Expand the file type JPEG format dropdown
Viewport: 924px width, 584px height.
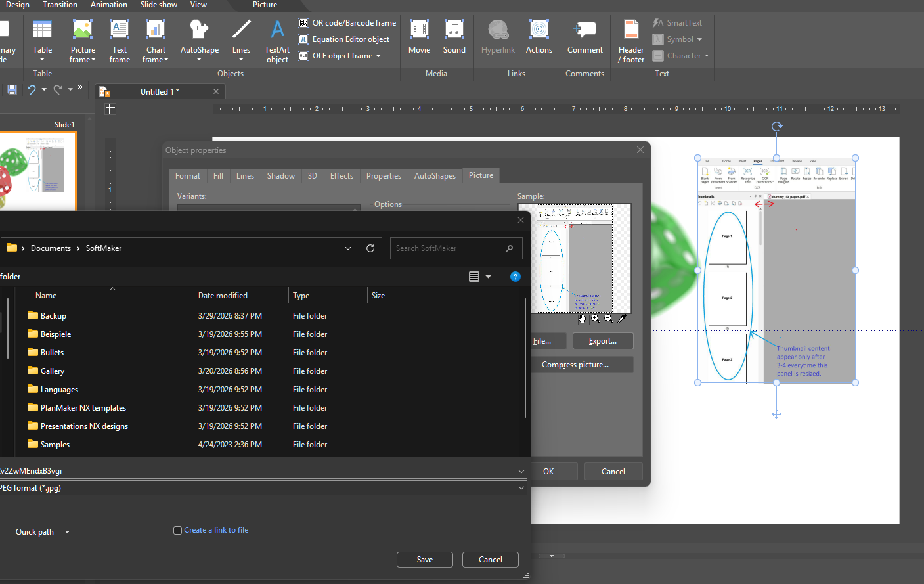[x=521, y=488]
